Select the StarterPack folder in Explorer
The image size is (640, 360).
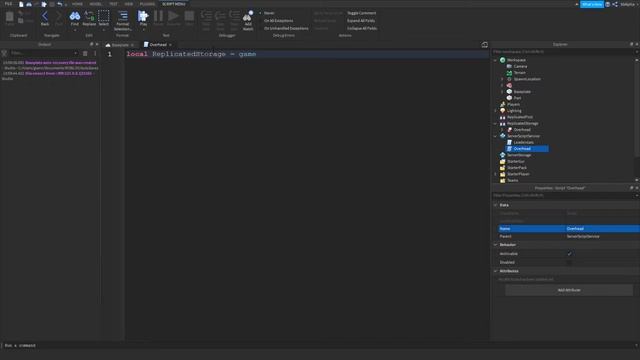click(x=517, y=168)
